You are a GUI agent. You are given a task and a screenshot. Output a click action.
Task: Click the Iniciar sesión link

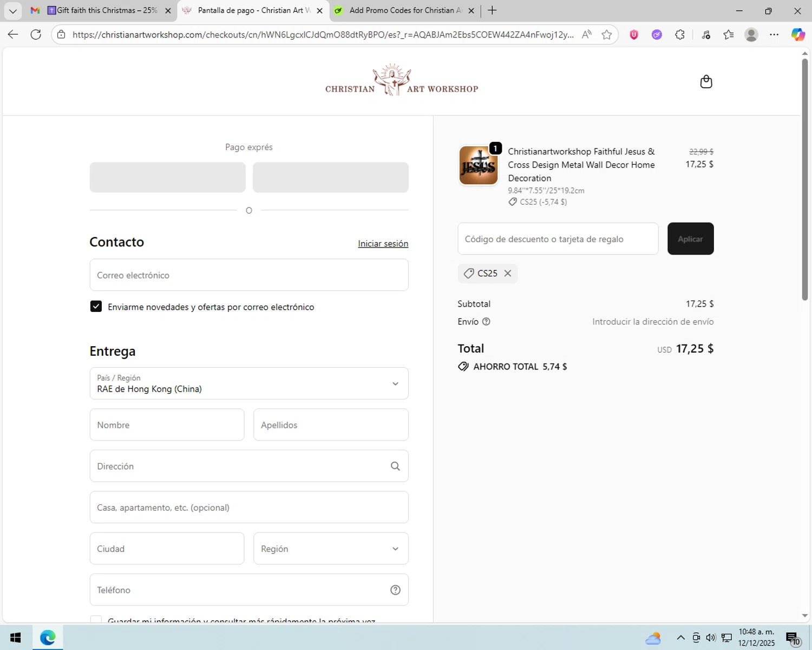(383, 244)
